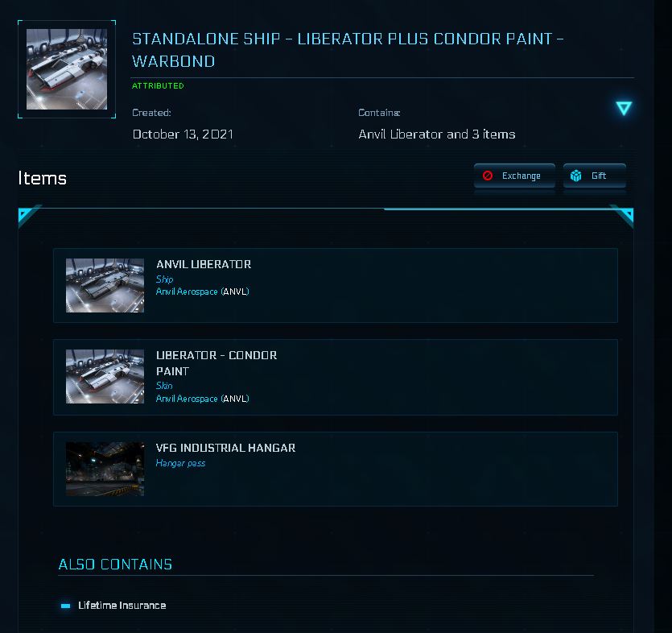Select the VFG Industrial Hangar thumbnail
This screenshot has width=672, height=633.
(x=105, y=469)
